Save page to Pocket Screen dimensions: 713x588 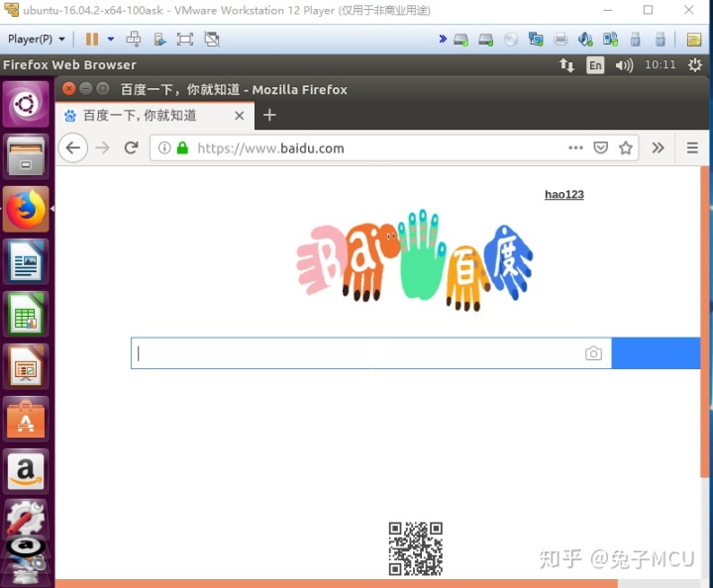601,147
